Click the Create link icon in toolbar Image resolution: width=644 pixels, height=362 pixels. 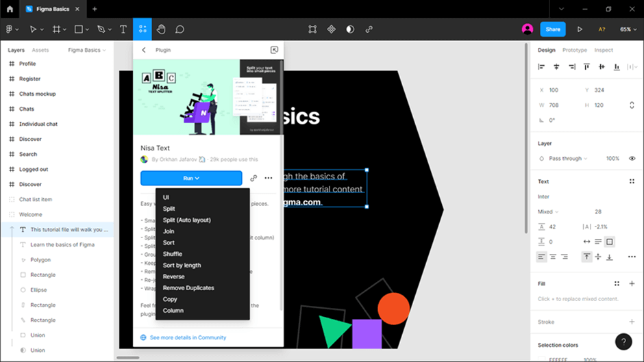click(369, 29)
